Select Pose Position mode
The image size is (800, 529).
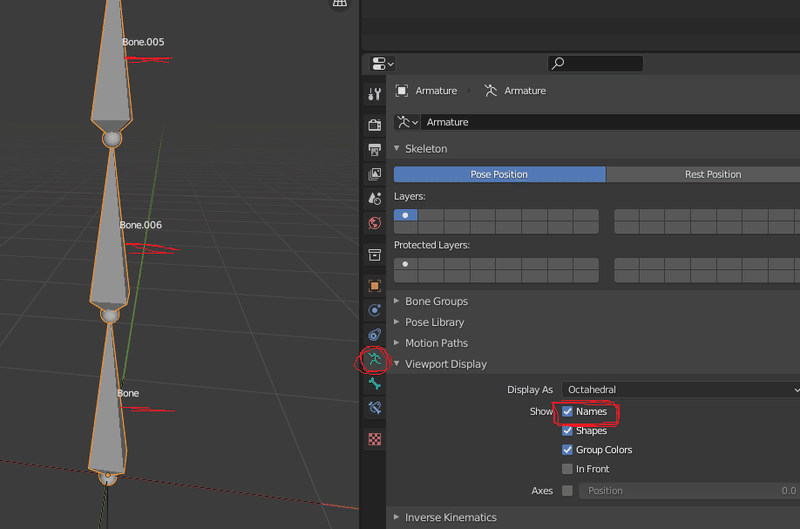click(499, 174)
